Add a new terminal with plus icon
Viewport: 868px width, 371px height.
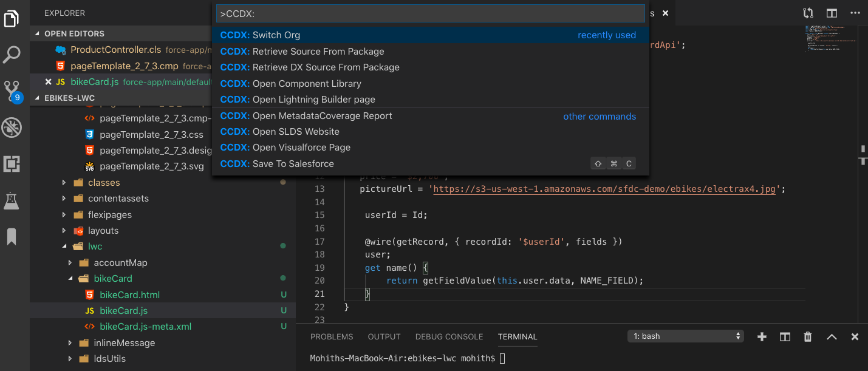pyautogui.click(x=762, y=336)
